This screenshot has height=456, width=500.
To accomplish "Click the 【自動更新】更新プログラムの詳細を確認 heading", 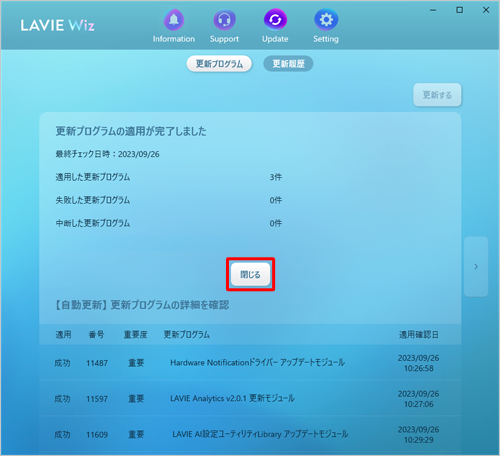I will click(142, 305).
